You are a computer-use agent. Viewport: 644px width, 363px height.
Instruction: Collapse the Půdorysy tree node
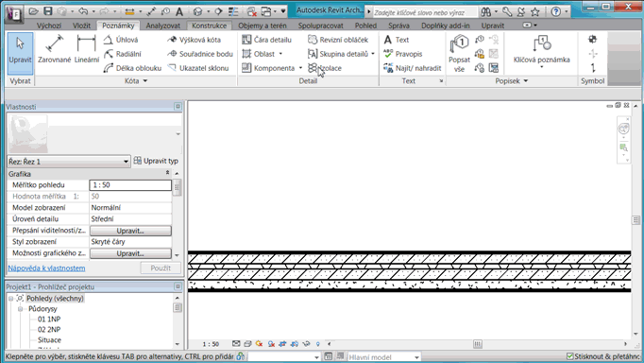(x=20, y=309)
